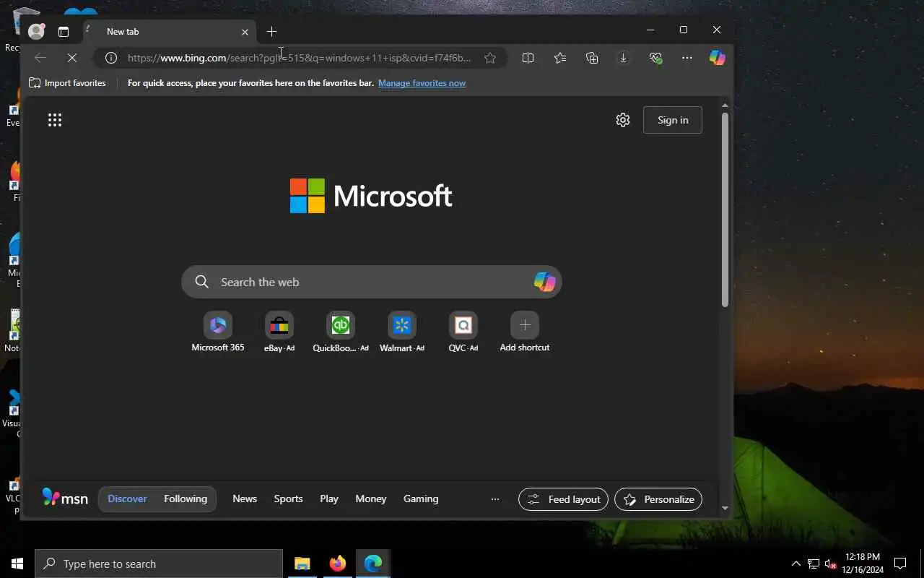The height and width of the screenshot is (578, 924).
Task: Click the Personalize button
Action: click(x=658, y=499)
